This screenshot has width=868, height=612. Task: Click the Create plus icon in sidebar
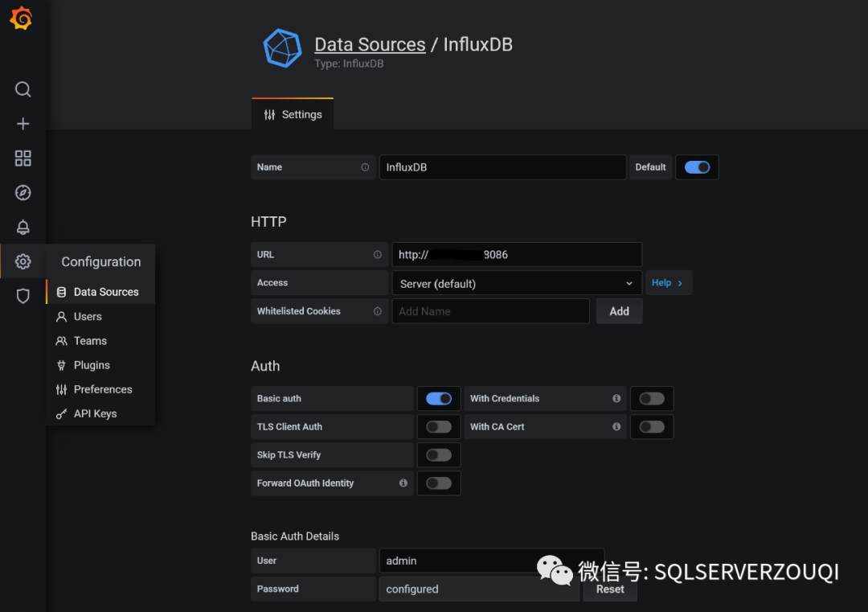coord(23,124)
